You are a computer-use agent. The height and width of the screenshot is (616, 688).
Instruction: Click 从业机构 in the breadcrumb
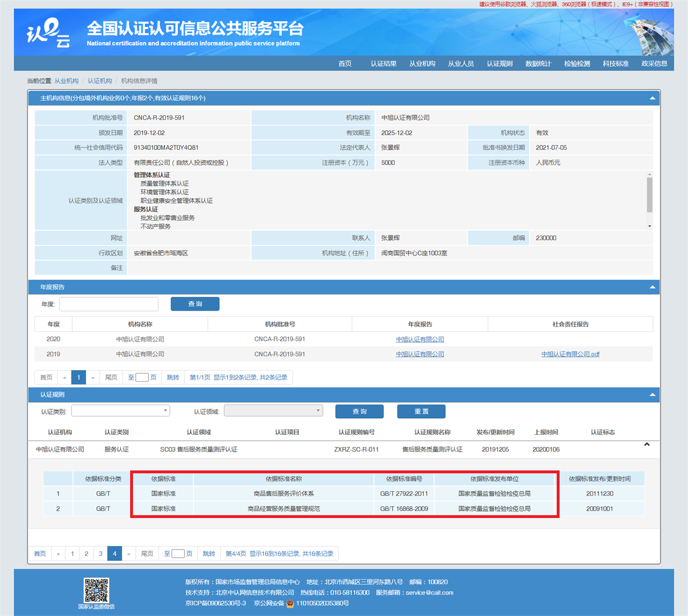(x=67, y=81)
